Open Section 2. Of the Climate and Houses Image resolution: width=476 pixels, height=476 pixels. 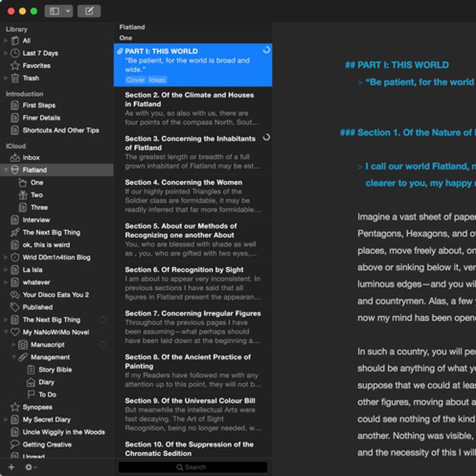[193, 109]
